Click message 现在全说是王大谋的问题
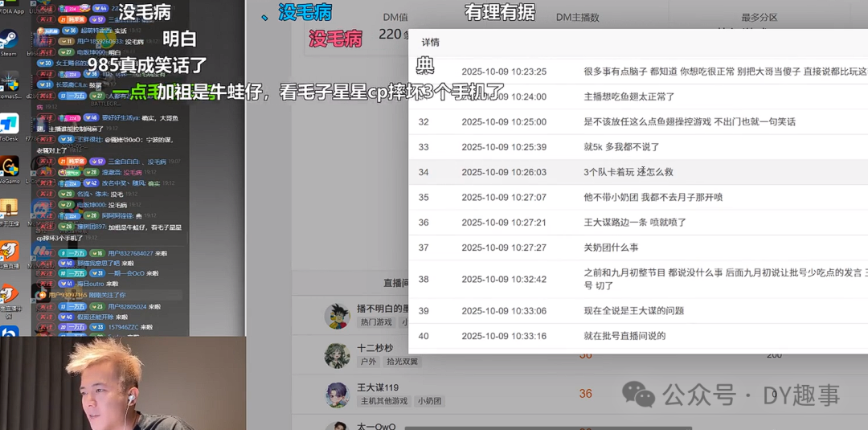Screen dimensions: 868x430 click(x=634, y=310)
